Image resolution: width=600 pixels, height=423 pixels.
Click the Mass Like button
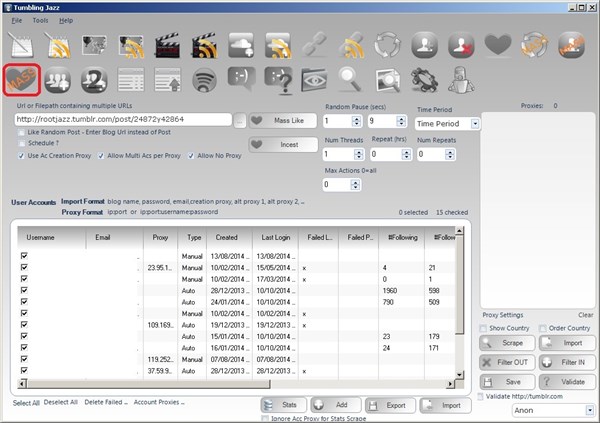tap(283, 121)
